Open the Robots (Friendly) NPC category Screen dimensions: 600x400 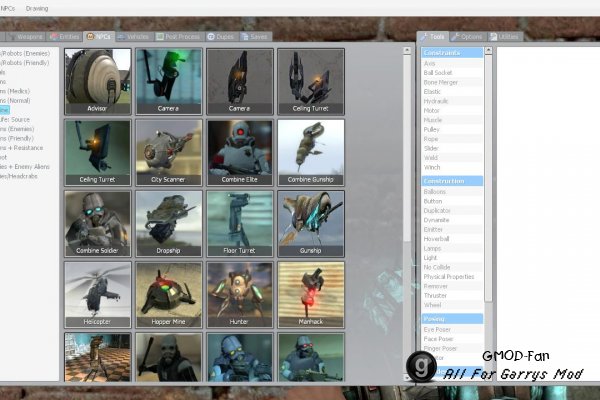[x=24, y=63]
